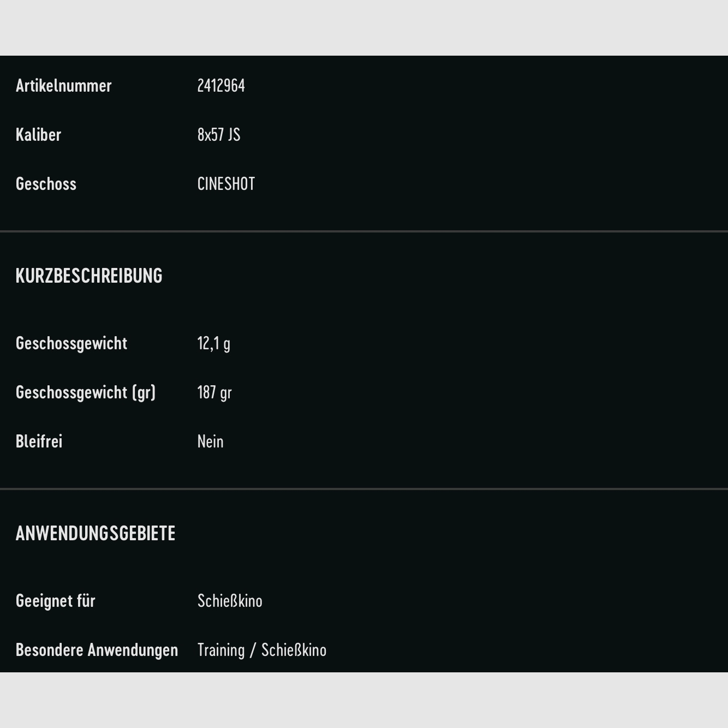Select the Training / Schießkino value
Screen dimensions: 728x728
[262, 650]
